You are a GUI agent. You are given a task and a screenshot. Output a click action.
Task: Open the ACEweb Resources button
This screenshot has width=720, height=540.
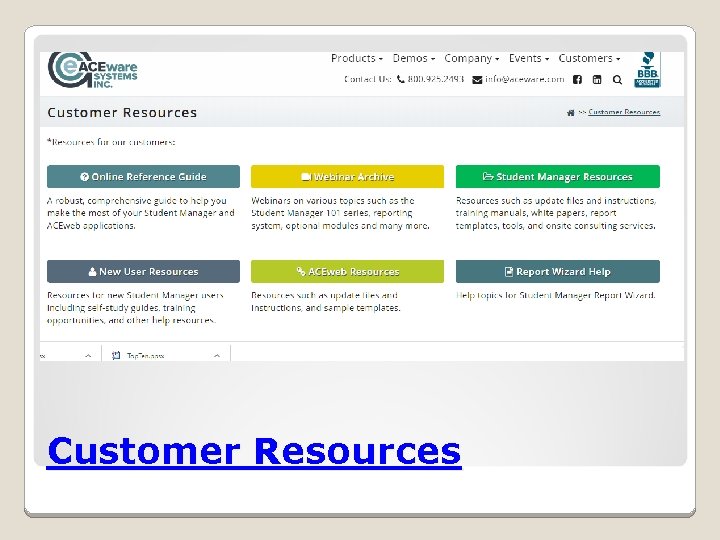click(347, 271)
